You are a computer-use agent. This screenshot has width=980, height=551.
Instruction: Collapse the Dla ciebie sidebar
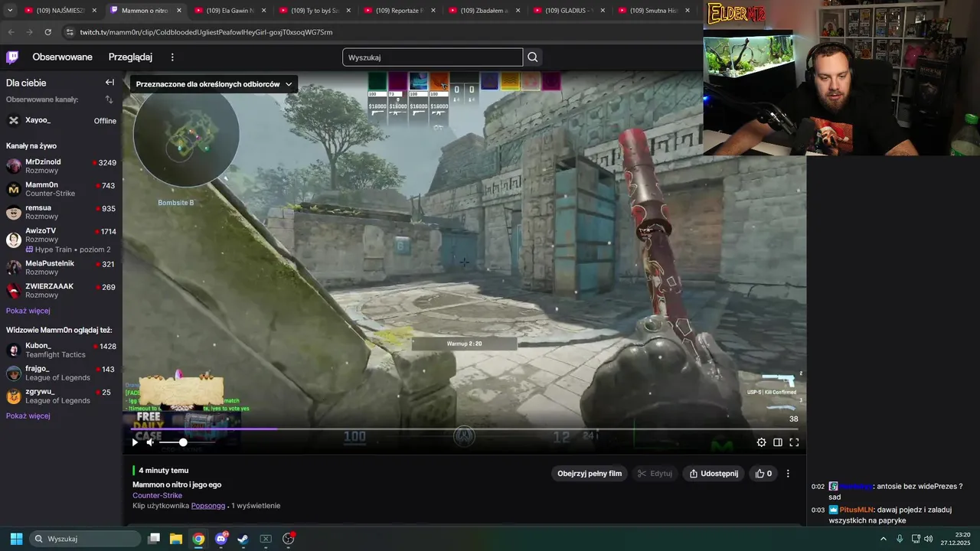click(x=109, y=83)
